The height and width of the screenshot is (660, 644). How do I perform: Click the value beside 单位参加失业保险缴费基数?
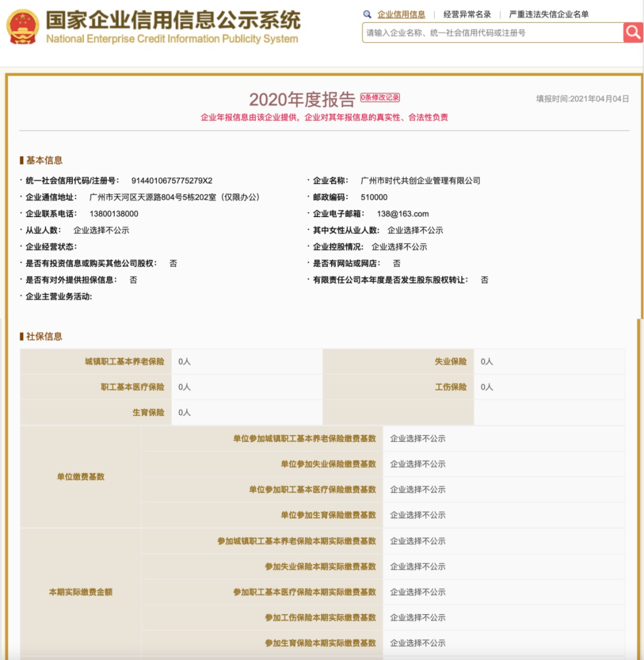pos(417,464)
